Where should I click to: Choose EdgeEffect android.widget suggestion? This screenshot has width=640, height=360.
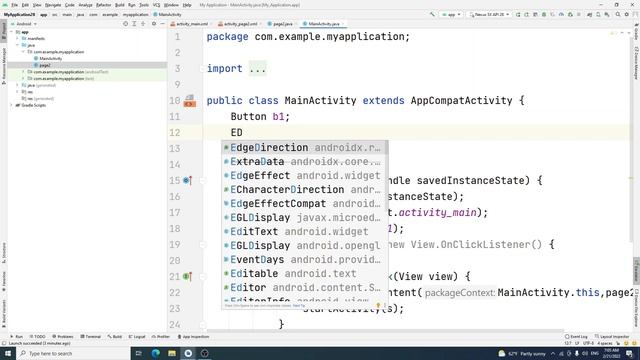pos(304,176)
